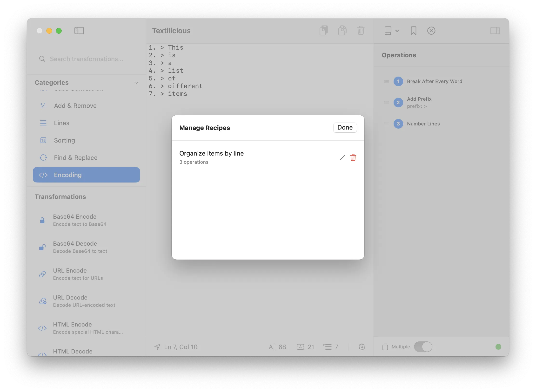Toggle the Multiple switch

tap(423, 347)
